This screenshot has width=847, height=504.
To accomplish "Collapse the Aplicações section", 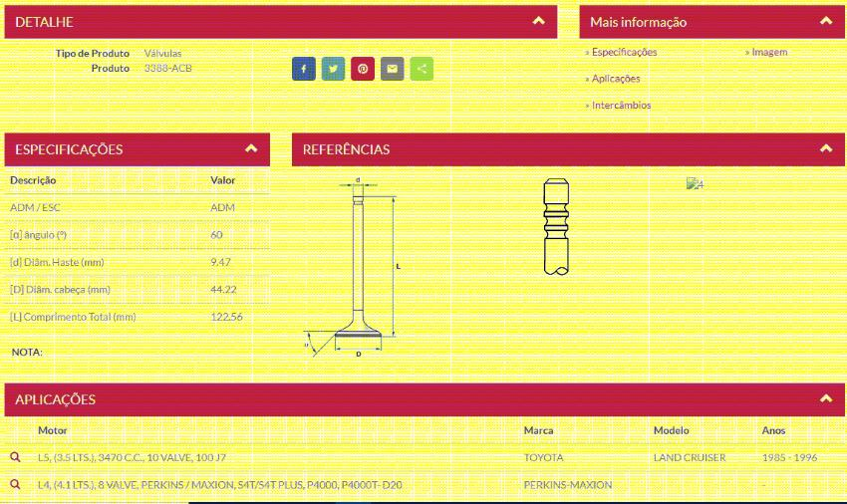I will point(825,398).
